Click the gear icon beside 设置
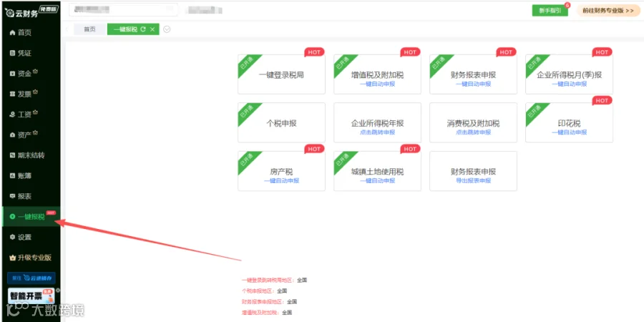Screen dimensions: 644x322 pyautogui.click(x=12, y=237)
